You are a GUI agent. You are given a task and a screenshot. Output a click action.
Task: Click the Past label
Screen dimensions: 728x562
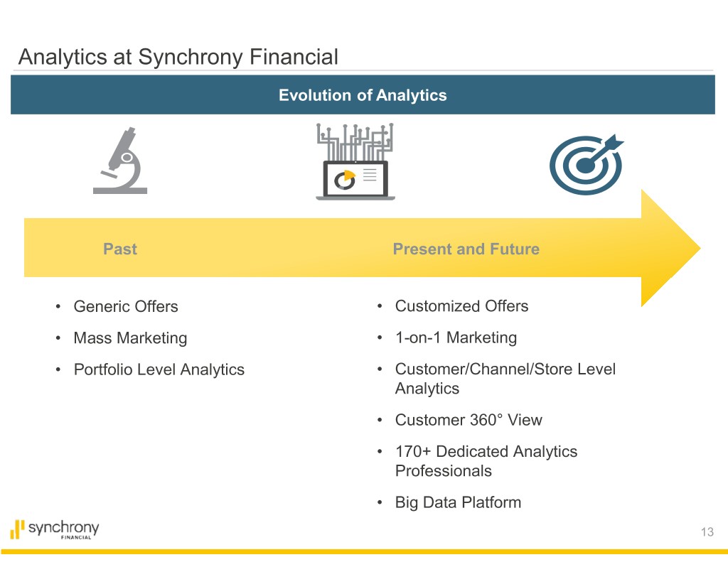(x=120, y=249)
